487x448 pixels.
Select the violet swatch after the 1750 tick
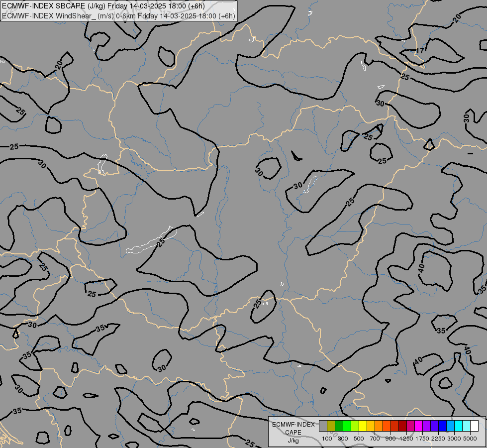coord(427,426)
